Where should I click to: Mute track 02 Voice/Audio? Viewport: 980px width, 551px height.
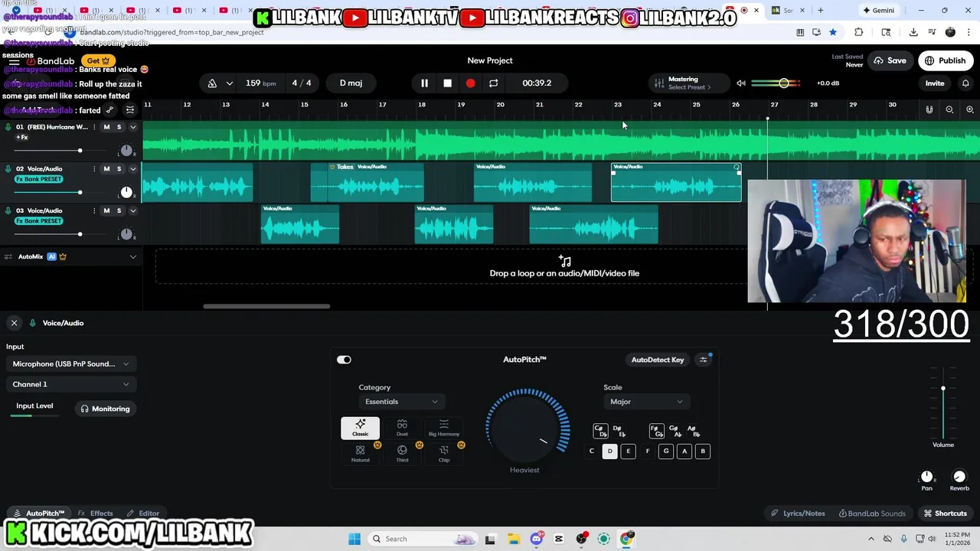(106, 169)
